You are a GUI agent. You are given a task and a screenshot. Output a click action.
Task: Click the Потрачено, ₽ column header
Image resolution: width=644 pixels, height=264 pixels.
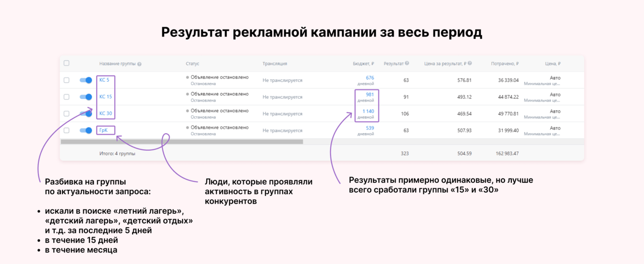pyautogui.click(x=505, y=63)
